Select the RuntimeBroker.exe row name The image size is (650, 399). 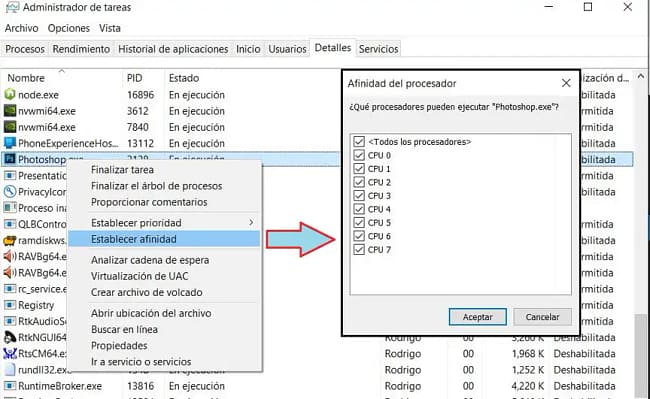pyautogui.click(x=60, y=386)
